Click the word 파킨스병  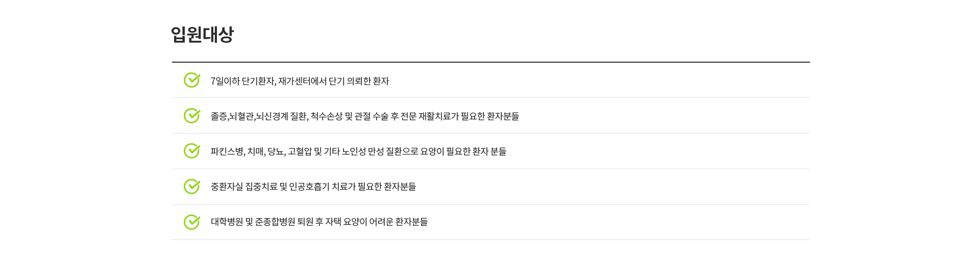tap(227, 151)
